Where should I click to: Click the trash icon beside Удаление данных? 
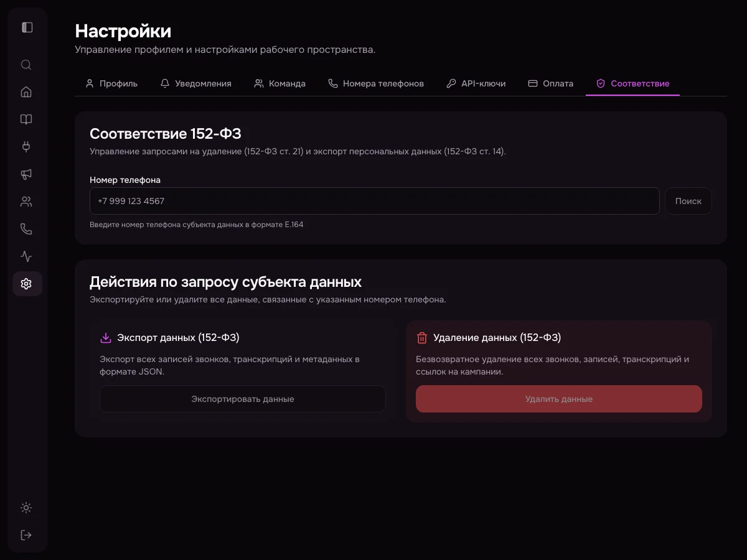tap(422, 337)
